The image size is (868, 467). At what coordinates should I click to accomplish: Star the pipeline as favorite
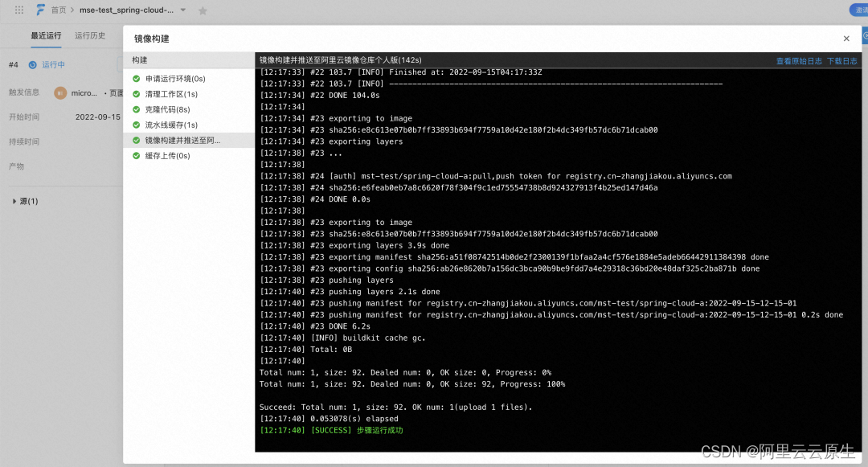click(203, 10)
